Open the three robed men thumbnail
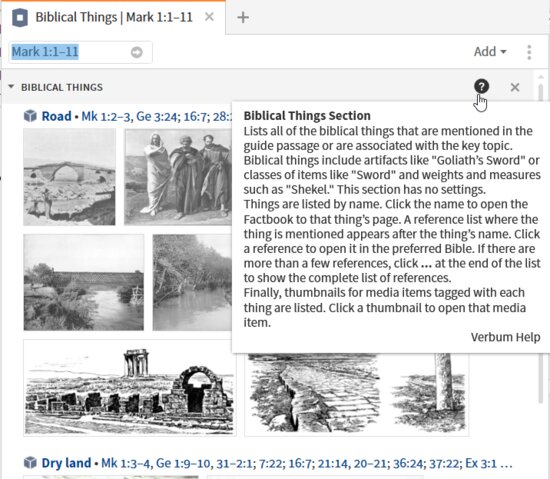 pyautogui.click(x=178, y=177)
